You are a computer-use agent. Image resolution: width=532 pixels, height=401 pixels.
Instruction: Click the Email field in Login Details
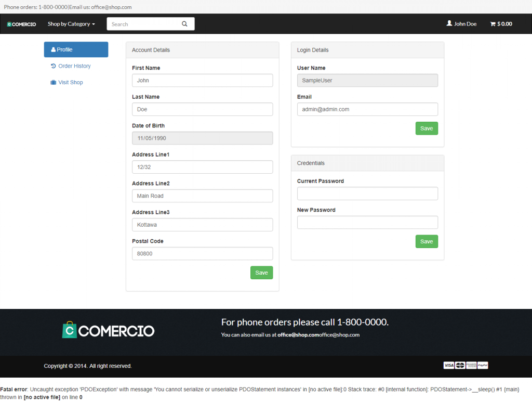click(x=367, y=109)
